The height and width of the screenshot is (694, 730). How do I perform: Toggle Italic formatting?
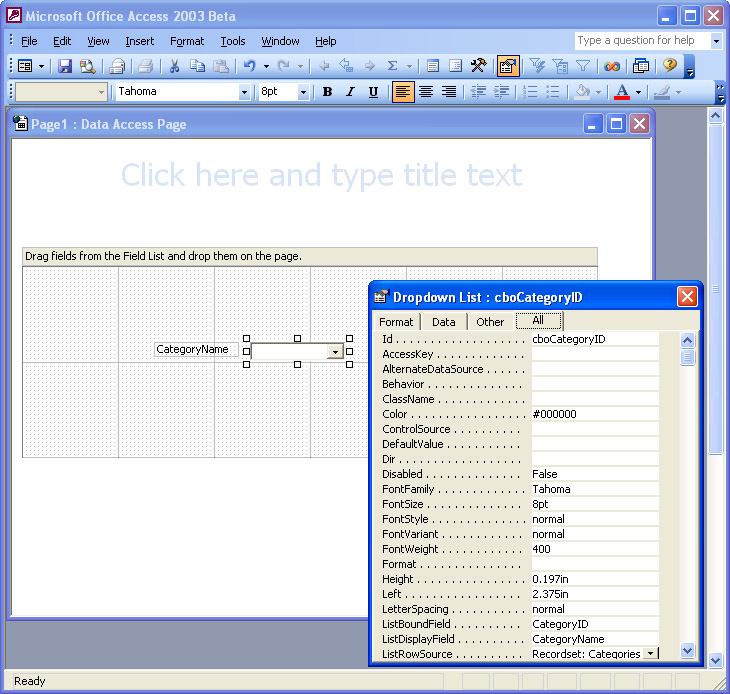(x=350, y=92)
